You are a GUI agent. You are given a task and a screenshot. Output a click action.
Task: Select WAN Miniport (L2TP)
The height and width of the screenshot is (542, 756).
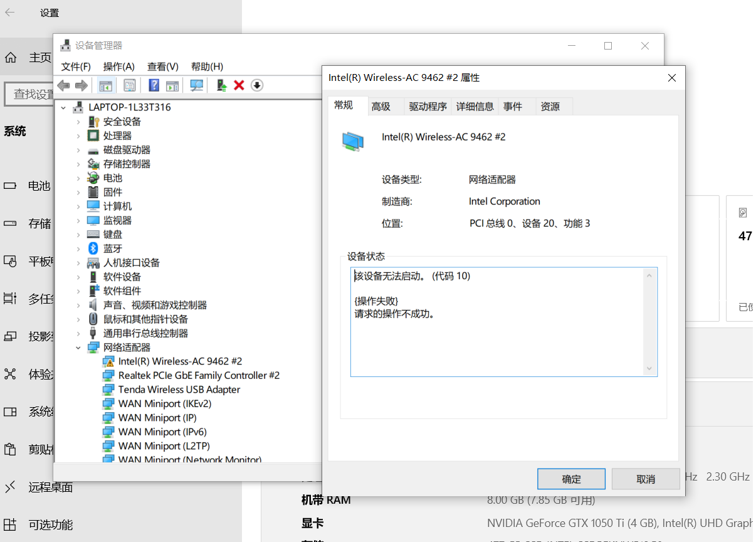click(x=164, y=446)
